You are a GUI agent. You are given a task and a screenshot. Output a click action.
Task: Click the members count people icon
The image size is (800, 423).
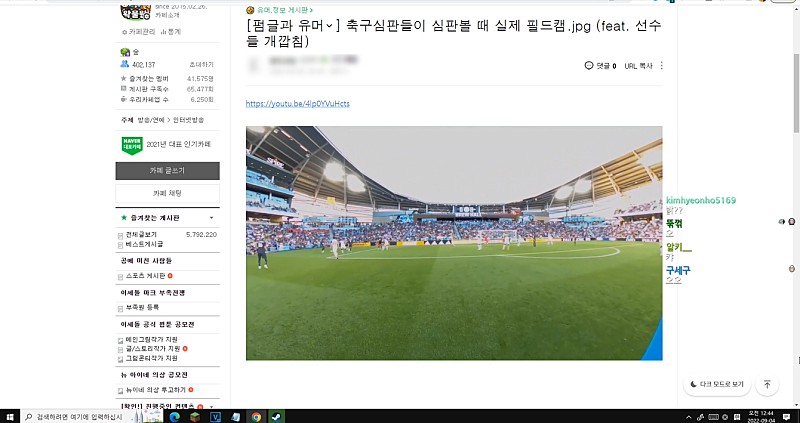pyautogui.click(x=124, y=64)
